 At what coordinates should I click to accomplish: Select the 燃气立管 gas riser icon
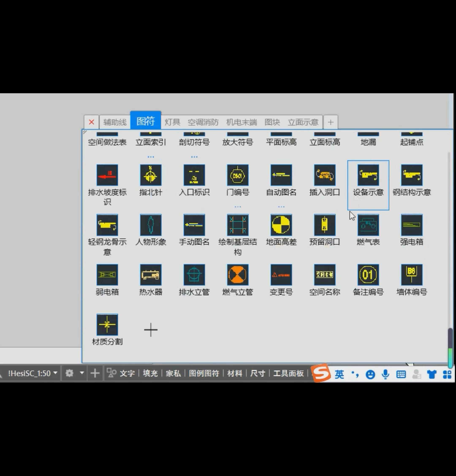[237, 275]
